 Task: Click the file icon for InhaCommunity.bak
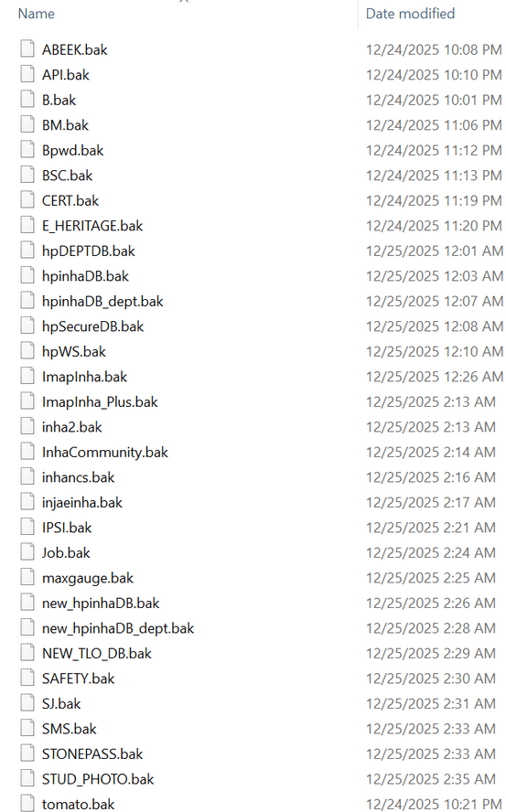click(x=27, y=452)
